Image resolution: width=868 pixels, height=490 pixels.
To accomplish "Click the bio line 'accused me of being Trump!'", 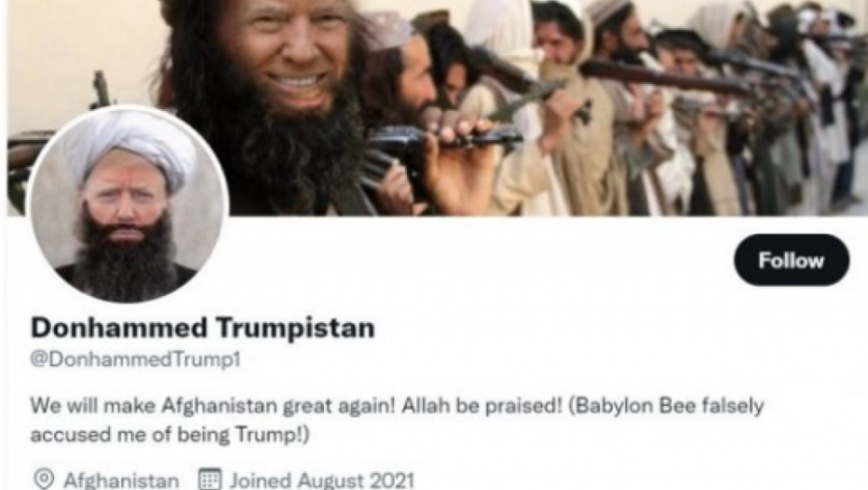I will click(169, 435).
